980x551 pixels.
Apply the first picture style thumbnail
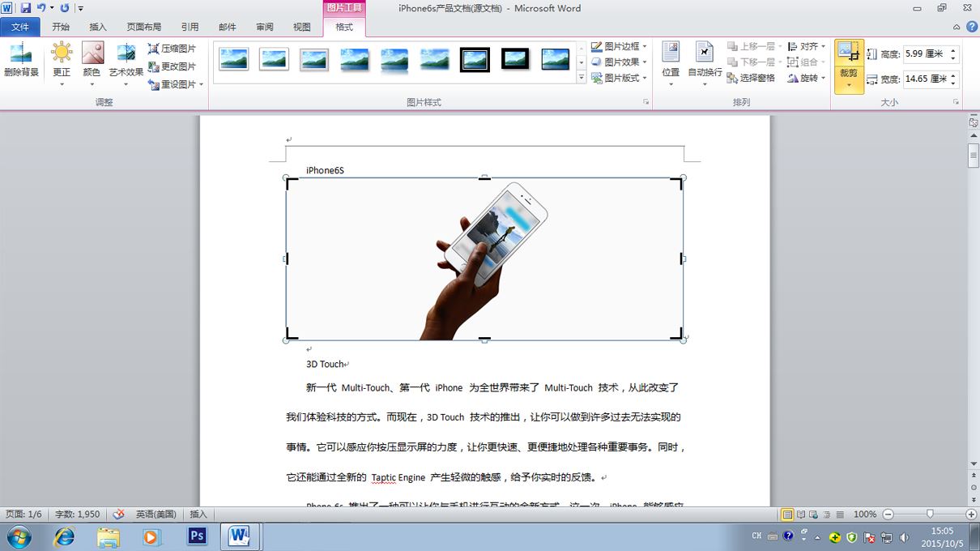(233, 60)
